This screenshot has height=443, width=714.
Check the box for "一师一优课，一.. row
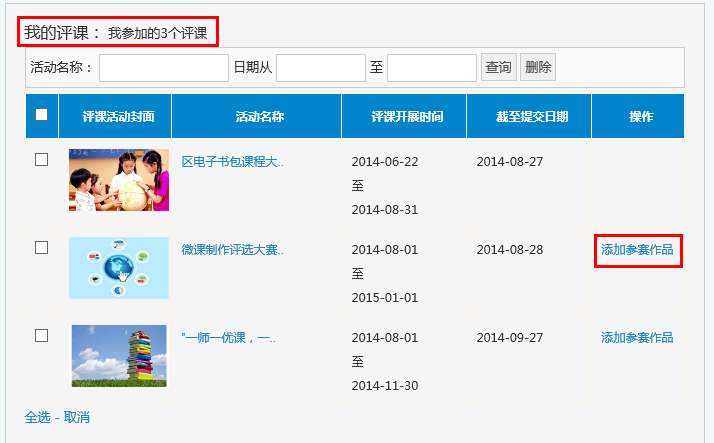(x=41, y=335)
